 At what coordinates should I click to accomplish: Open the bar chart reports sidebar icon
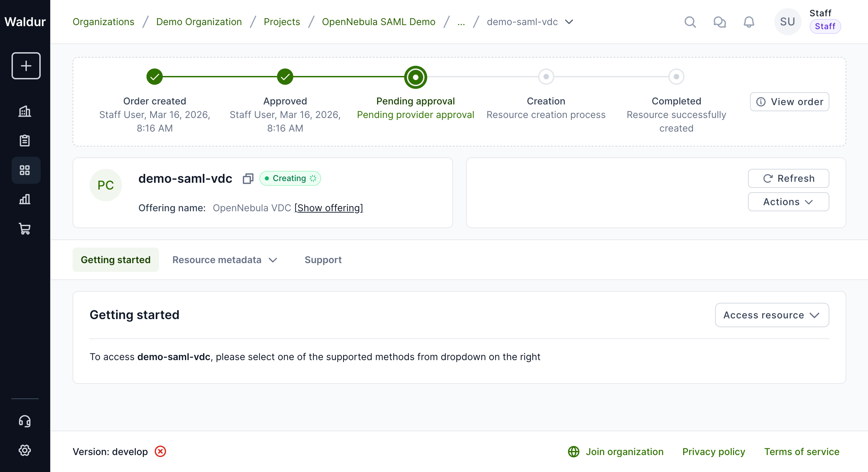pos(25,199)
